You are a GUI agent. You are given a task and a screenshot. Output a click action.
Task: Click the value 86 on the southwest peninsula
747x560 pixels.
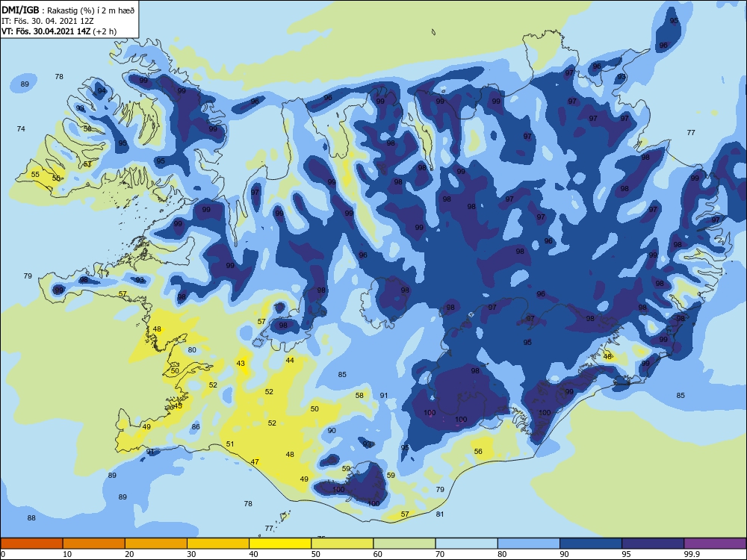coord(196,427)
